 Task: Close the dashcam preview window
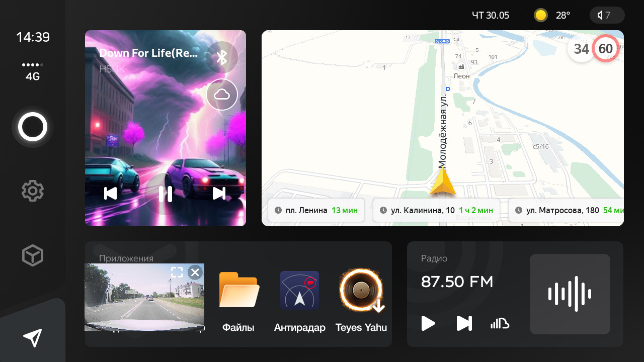pos(195,273)
